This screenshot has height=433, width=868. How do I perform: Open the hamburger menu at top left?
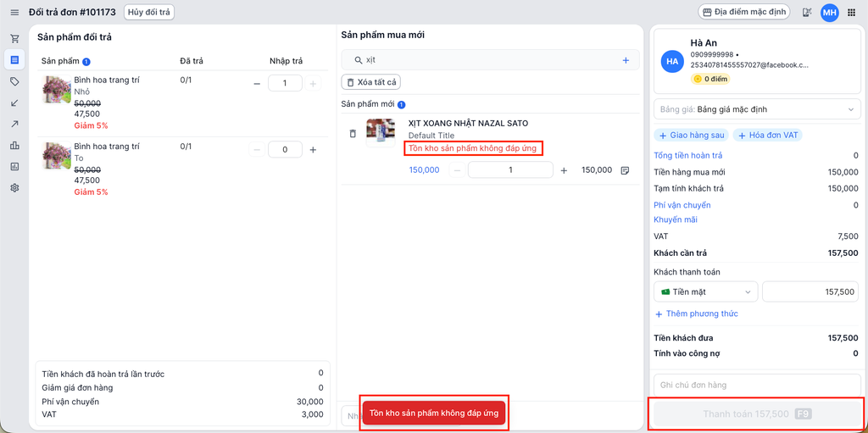point(14,13)
